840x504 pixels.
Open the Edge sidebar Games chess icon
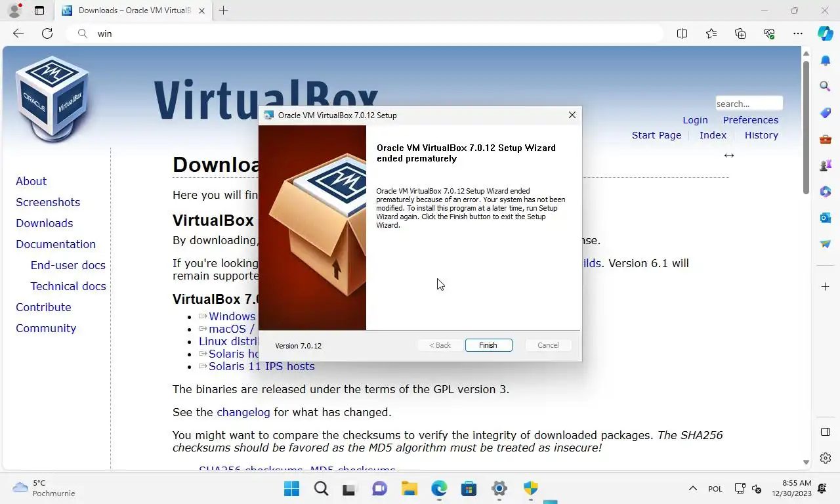[x=826, y=165]
